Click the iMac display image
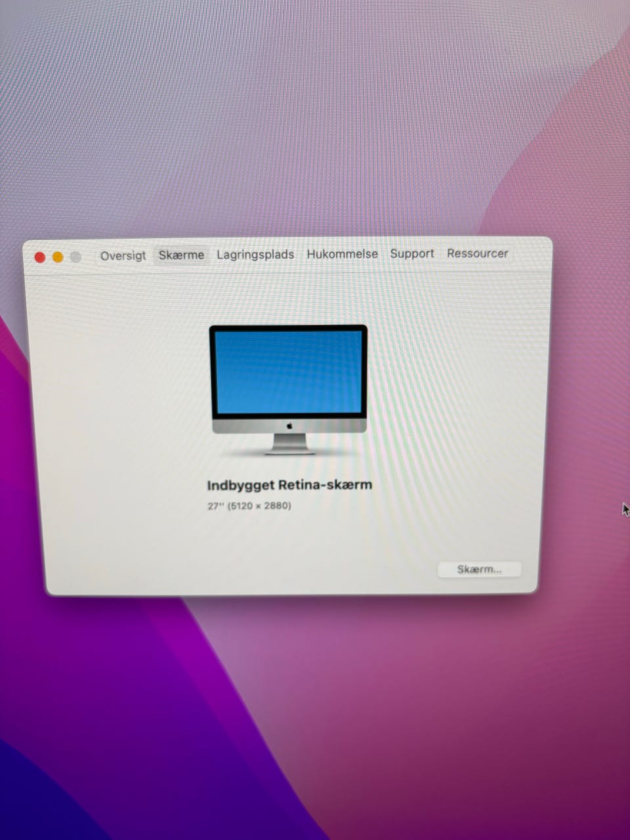 coord(288,389)
